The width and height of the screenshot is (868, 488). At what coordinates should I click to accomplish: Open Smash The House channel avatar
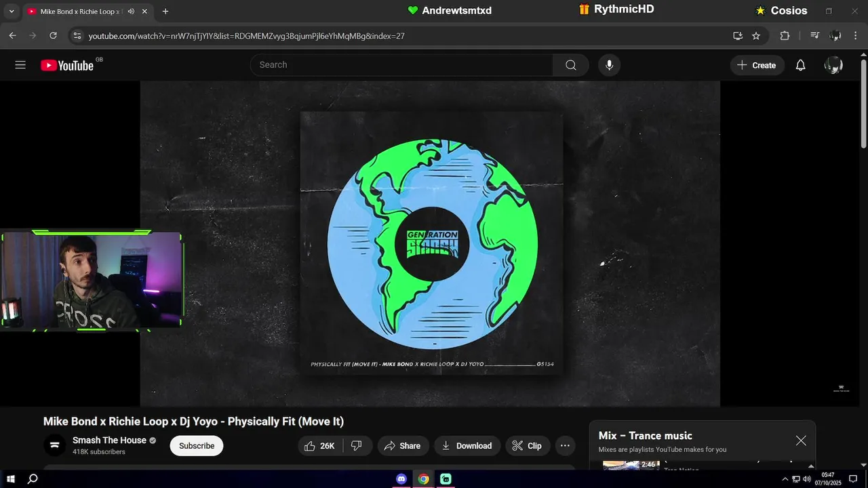[x=55, y=446]
